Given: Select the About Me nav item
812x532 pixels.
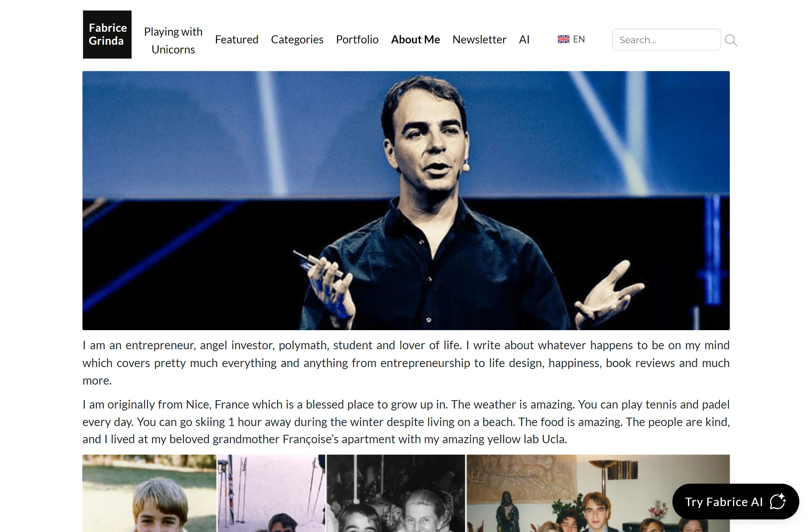Looking at the screenshot, I should click(415, 40).
